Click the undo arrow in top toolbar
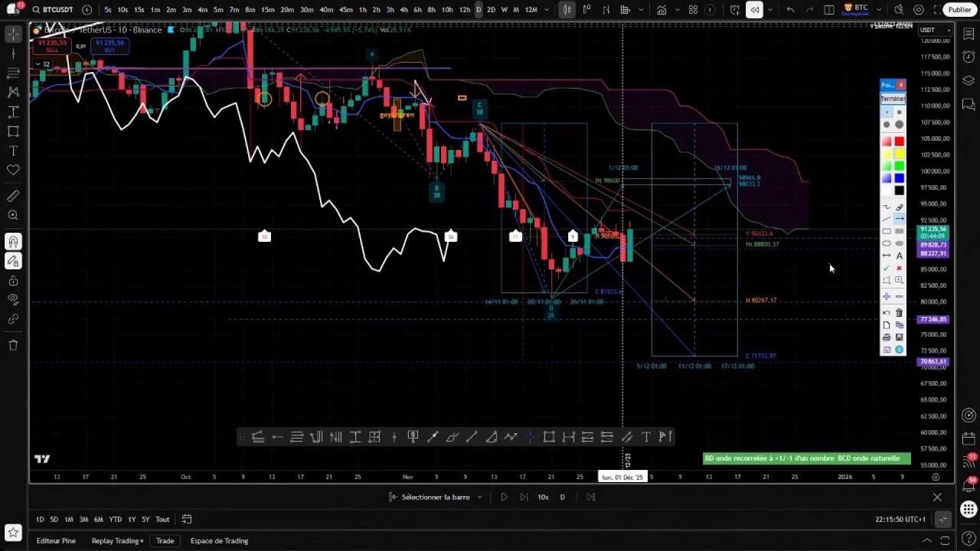This screenshot has height=551, width=980. point(789,10)
